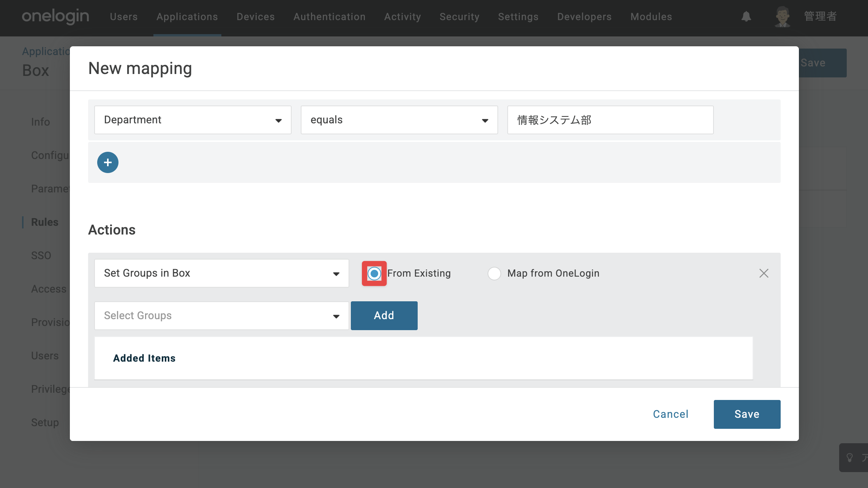Viewport: 868px width, 488px height.
Task: Switch to the Info tab
Action: click(x=41, y=122)
